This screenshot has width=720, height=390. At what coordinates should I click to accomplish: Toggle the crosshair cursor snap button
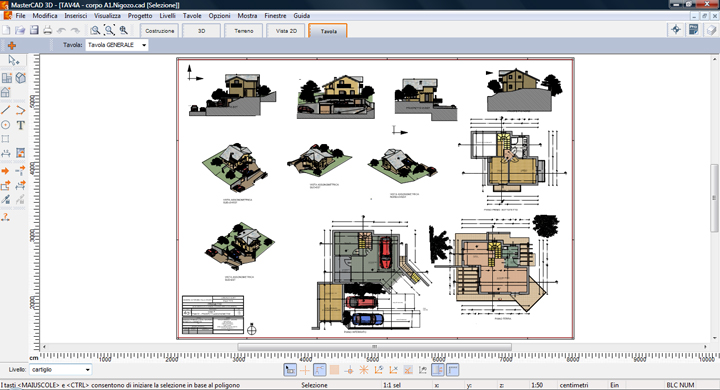(305, 370)
